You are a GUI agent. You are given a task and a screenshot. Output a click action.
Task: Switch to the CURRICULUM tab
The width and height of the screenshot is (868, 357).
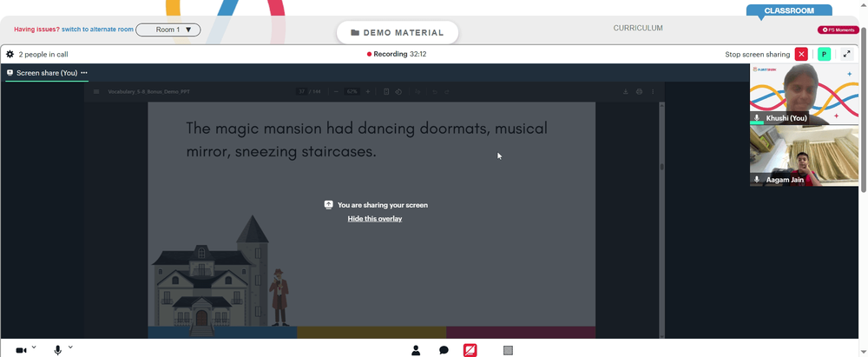coord(638,29)
